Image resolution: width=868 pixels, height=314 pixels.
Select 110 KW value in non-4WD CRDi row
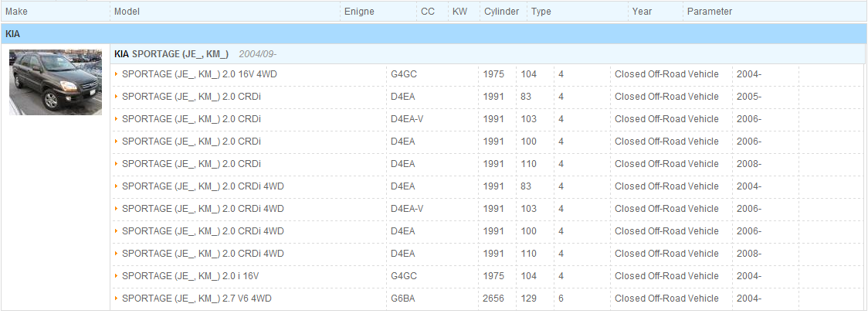click(x=528, y=164)
